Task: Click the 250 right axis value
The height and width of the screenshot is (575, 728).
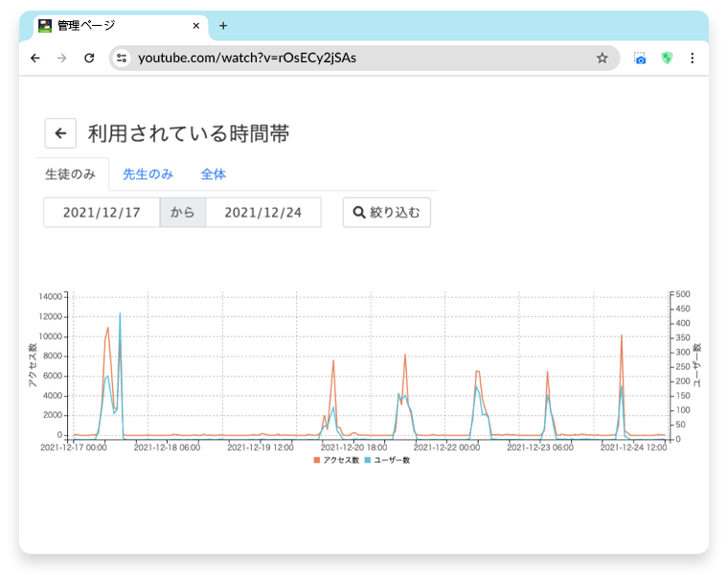Action: 683,367
